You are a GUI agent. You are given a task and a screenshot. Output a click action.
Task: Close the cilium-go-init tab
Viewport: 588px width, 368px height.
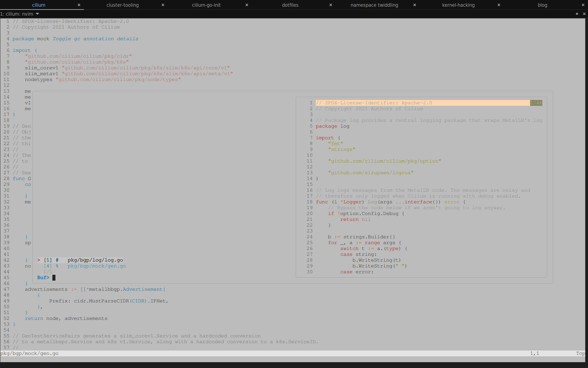(247, 5)
